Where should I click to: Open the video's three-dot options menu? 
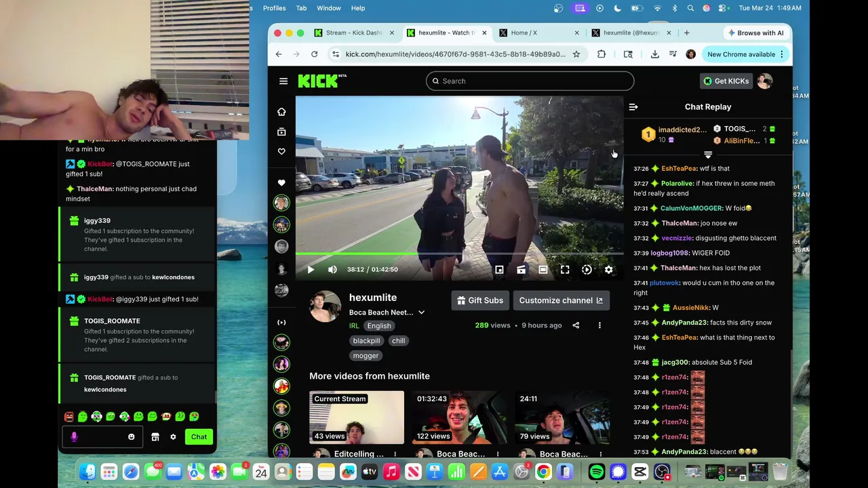[x=599, y=325]
